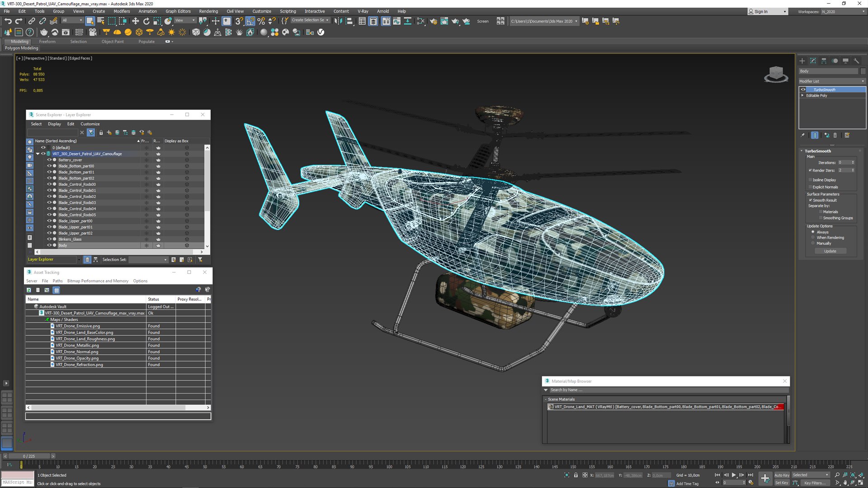This screenshot has width=868, height=488.
Task: Toggle Render Iters checkbox in TurboSmooth
Action: click(810, 170)
